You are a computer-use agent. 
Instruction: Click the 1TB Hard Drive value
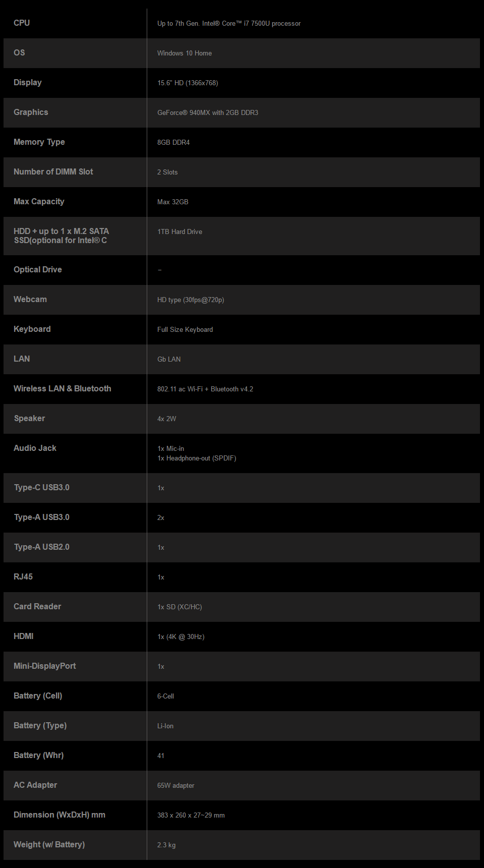pos(180,232)
